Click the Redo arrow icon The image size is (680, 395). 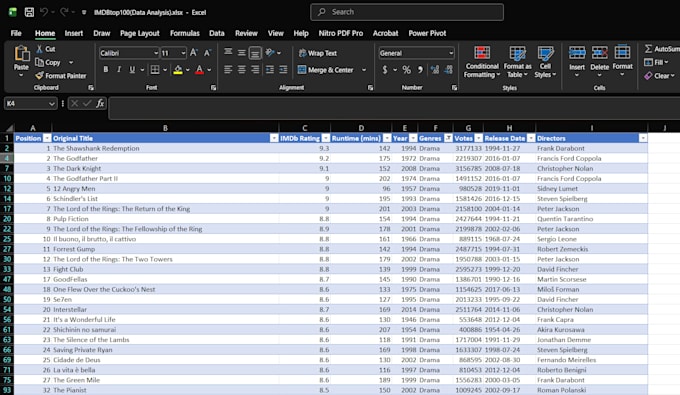pyautogui.click(x=64, y=12)
